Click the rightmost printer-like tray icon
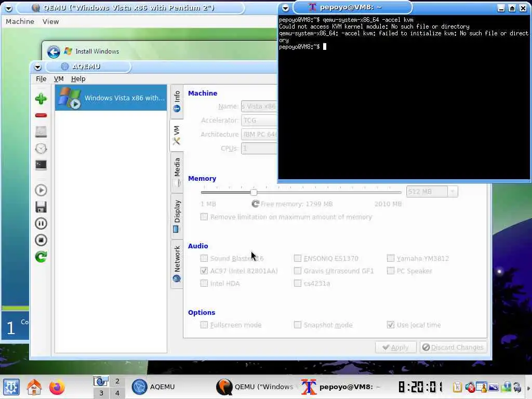Image resolution: width=532 pixels, height=399 pixels. click(x=517, y=387)
